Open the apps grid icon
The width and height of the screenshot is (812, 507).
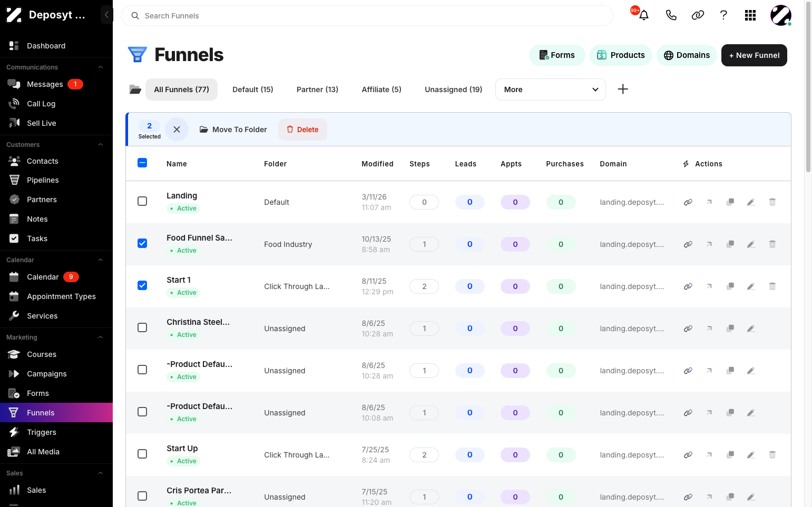pos(750,15)
